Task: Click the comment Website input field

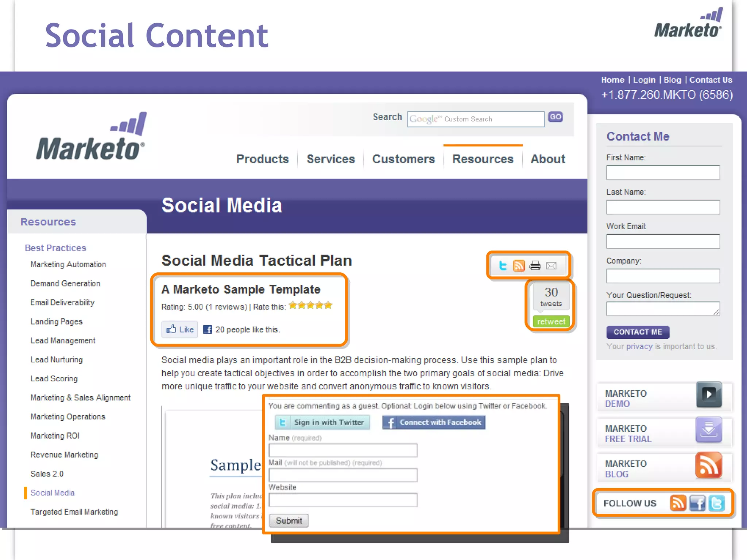Action: [x=342, y=500]
